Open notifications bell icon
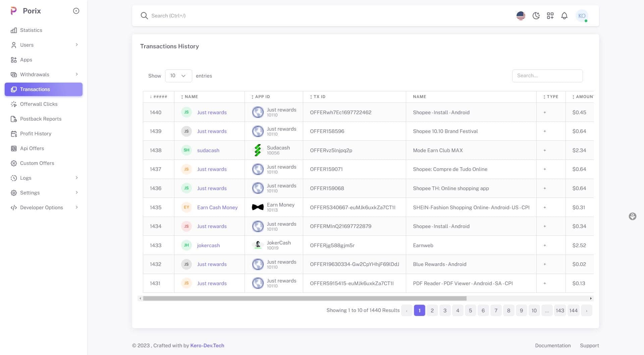 pyautogui.click(x=564, y=16)
